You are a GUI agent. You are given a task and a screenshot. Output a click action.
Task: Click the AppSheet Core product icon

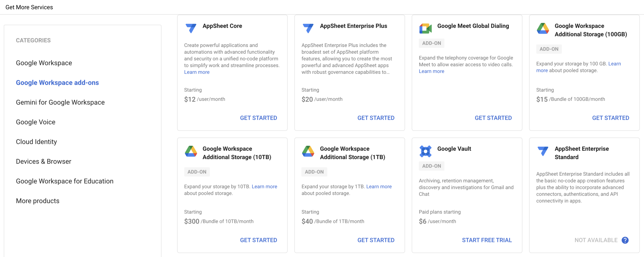click(x=191, y=28)
